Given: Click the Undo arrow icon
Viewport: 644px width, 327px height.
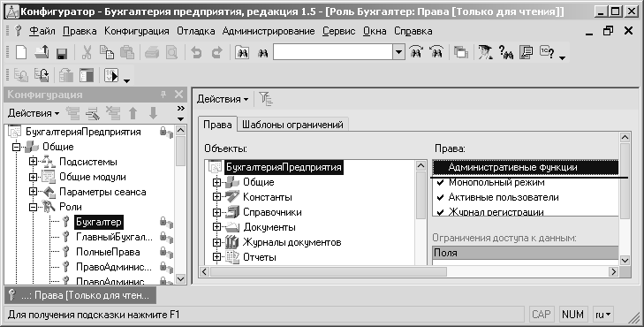Looking at the screenshot, I should [197, 52].
